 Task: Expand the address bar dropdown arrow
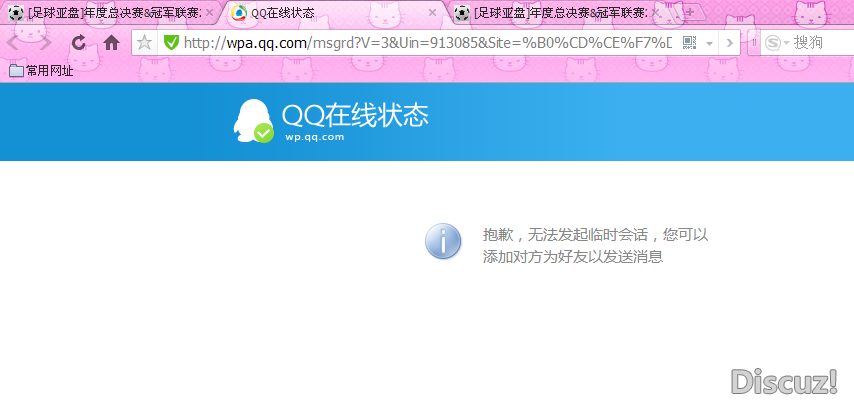(x=709, y=43)
